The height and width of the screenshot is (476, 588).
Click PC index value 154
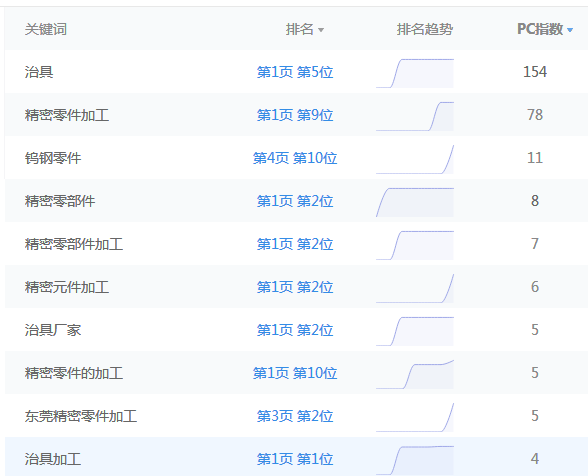(535, 72)
